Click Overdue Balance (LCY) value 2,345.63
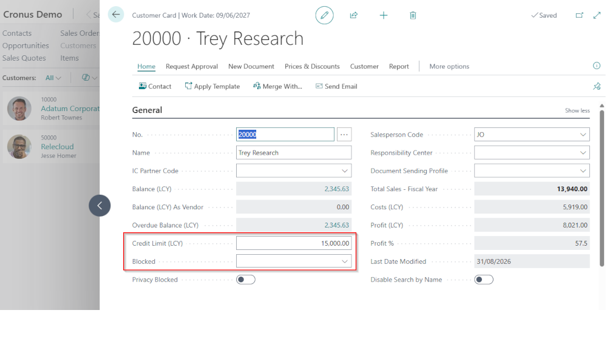607x364 pixels. pyautogui.click(x=336, y=225)
